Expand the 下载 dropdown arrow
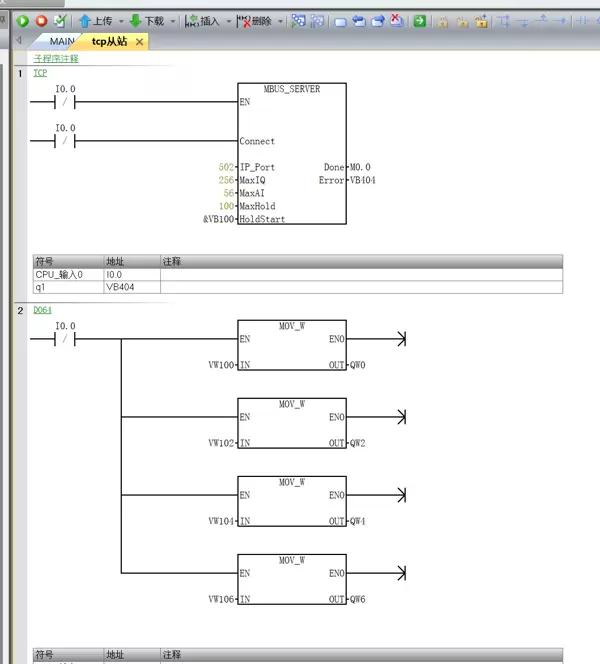This screenshot has width=600, height=664. [172, 21]
